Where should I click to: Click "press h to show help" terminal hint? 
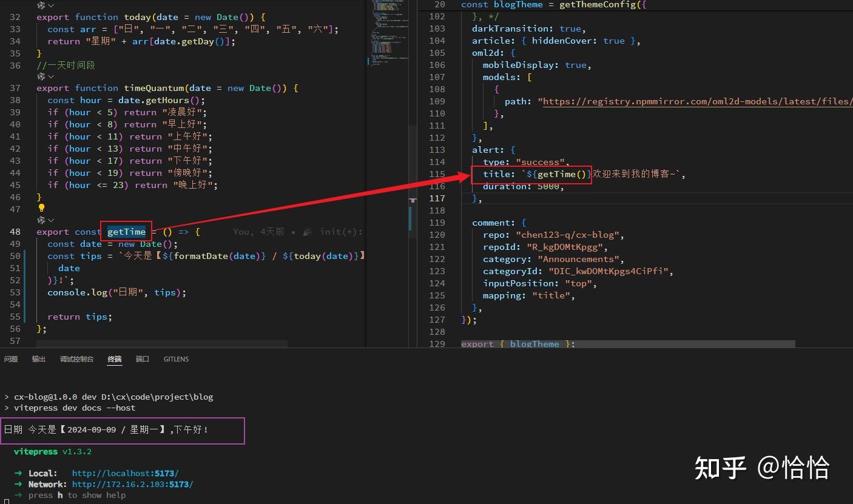coord(77,495)
